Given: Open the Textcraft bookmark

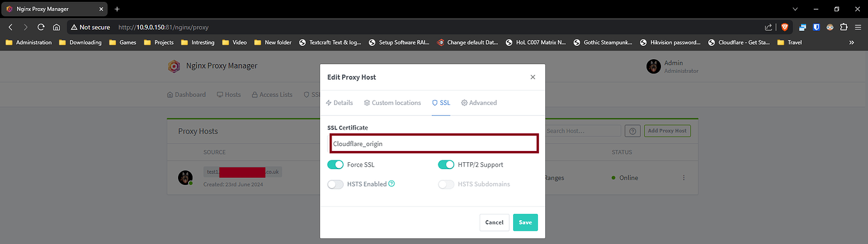Looking at the screenshot, I should click(x=330, y=43).
